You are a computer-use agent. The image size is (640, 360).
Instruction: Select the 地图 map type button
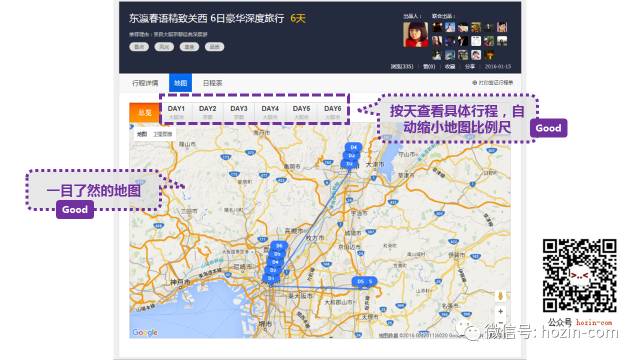pos(142,134)
